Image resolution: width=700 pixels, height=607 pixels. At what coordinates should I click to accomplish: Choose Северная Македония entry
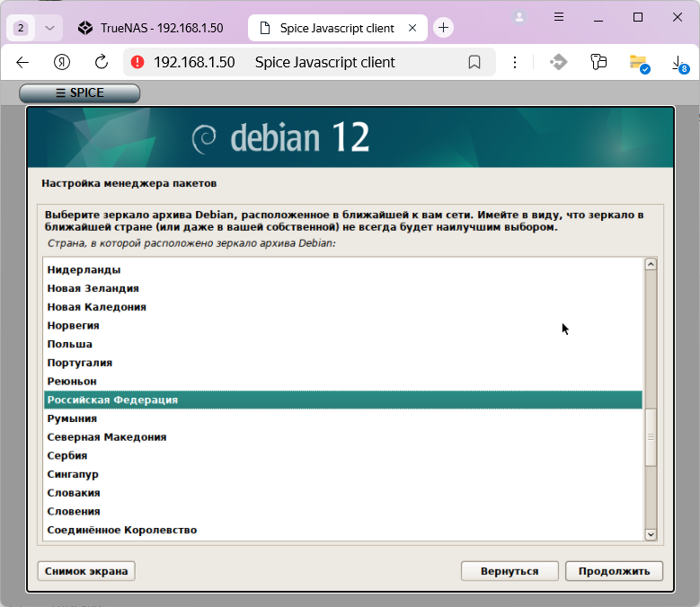coord(343,437)
